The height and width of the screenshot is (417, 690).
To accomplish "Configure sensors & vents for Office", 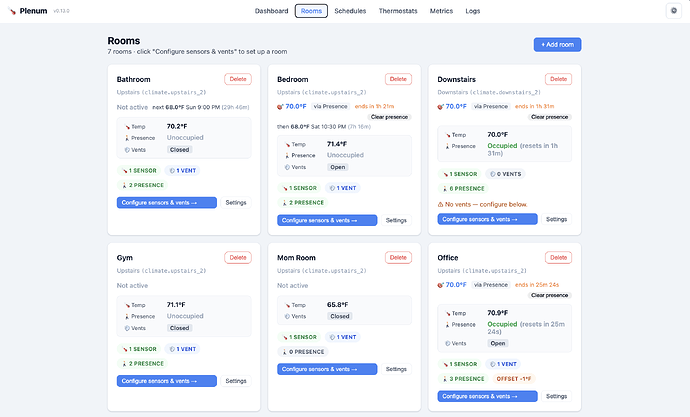I will [487, 396].
